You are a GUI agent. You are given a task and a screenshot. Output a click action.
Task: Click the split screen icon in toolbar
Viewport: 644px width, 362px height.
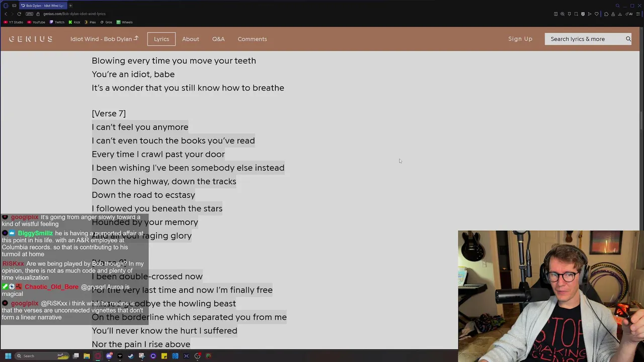click(x=556, y=14)
